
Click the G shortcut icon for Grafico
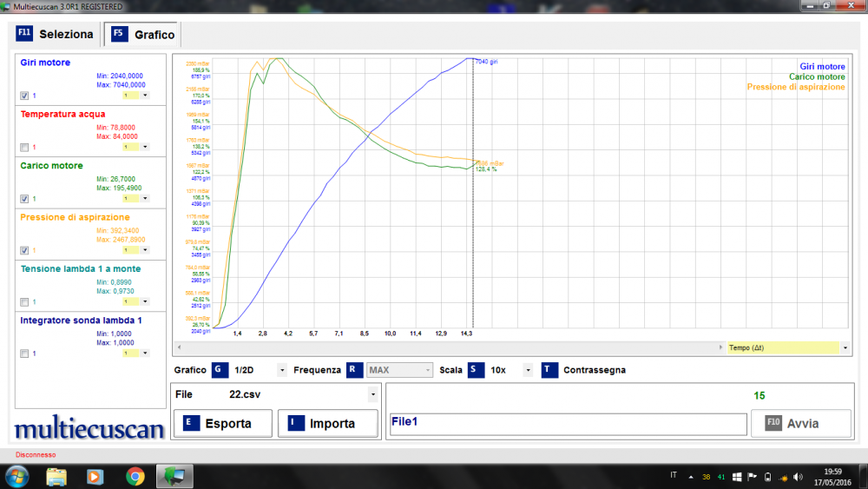(x=220, y=370)
